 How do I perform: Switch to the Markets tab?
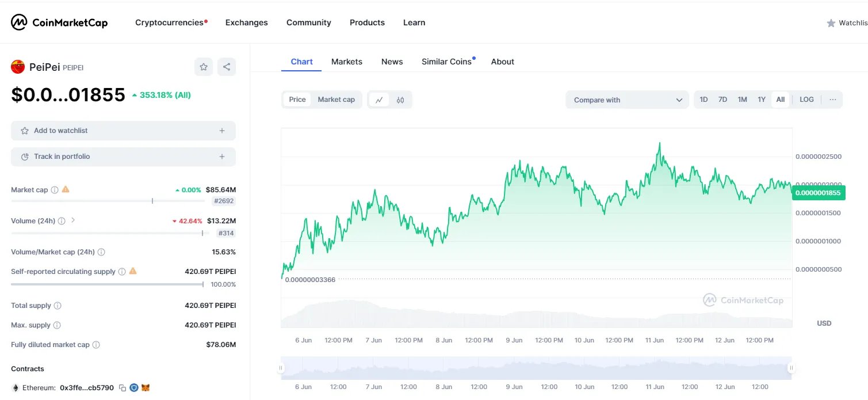point(347,62)
